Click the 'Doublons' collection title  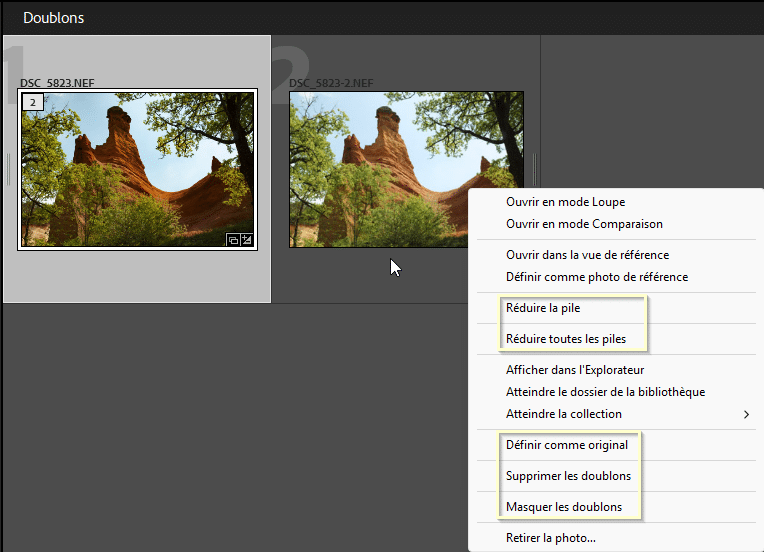pyautogui.click(x=54, y=18)
